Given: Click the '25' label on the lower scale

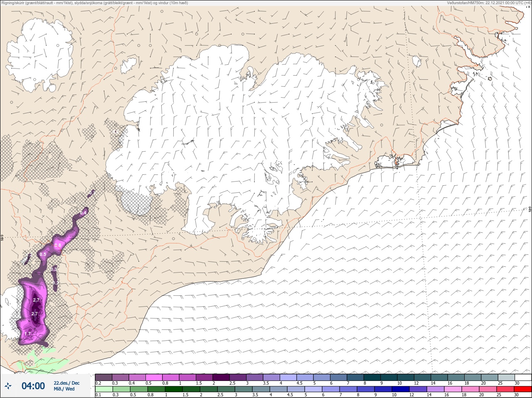Looking at the screenshot, I should [498, 395].
